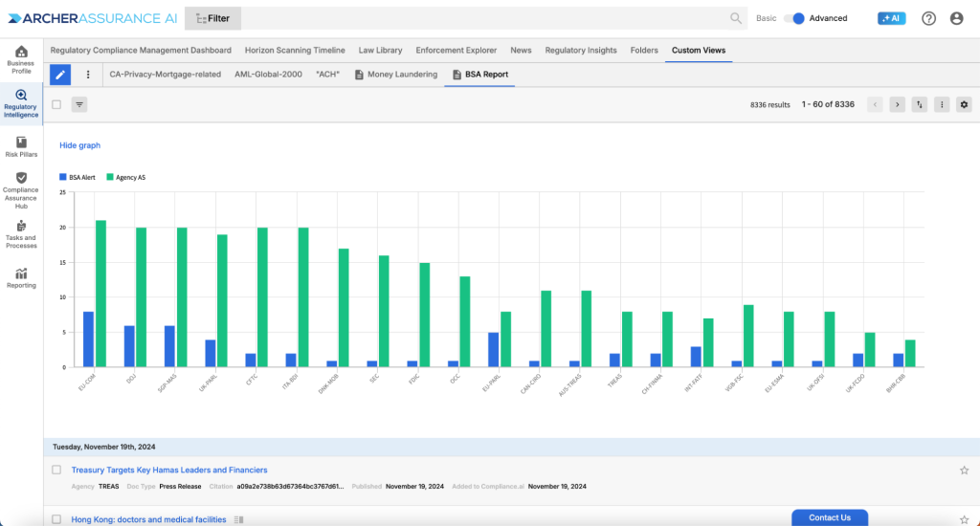This screenshot has height=526, width=980.
Task: Open CA-Privacy-Mortgage-related view
Action: pos(165,75)
